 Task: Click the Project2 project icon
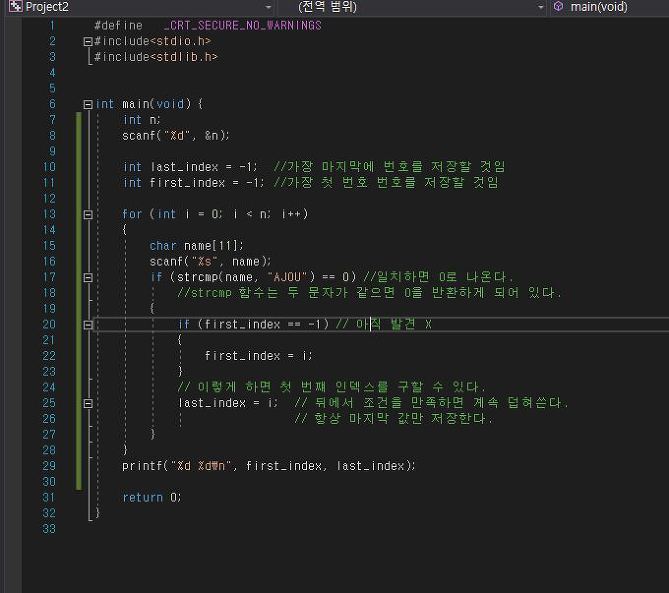click(15, 6)
